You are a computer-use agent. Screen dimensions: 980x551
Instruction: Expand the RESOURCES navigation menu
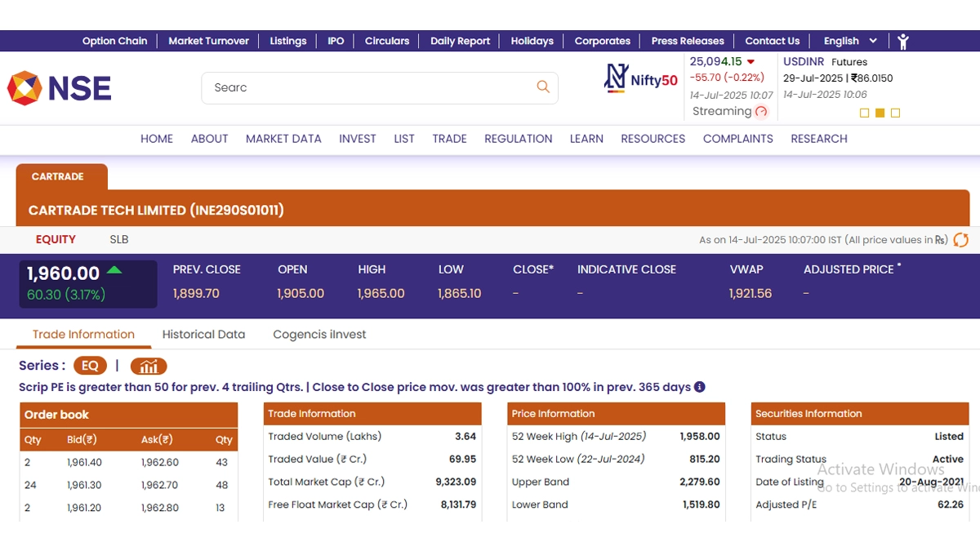pos(653,139)
